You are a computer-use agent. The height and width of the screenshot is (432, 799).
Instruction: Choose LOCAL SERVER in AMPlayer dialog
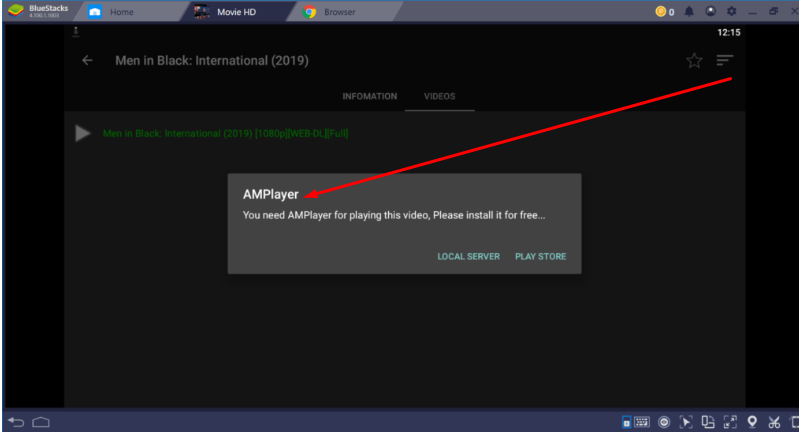click(468, 256)
